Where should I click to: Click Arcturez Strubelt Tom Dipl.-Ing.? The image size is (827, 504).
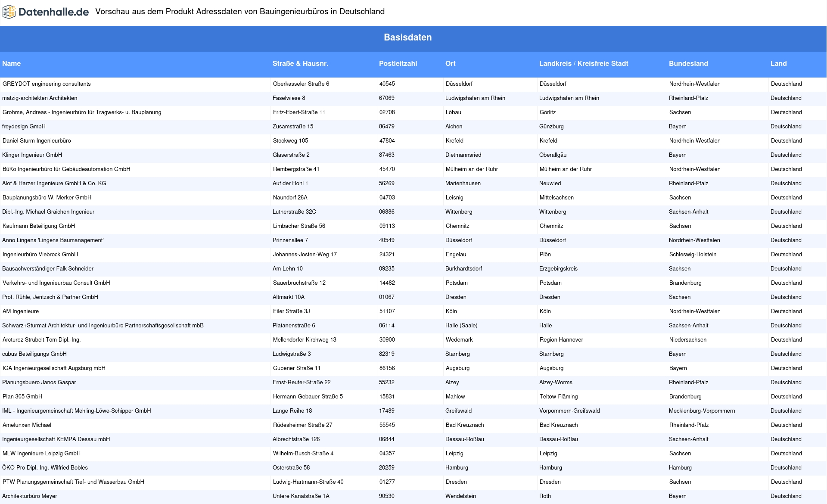42,340
